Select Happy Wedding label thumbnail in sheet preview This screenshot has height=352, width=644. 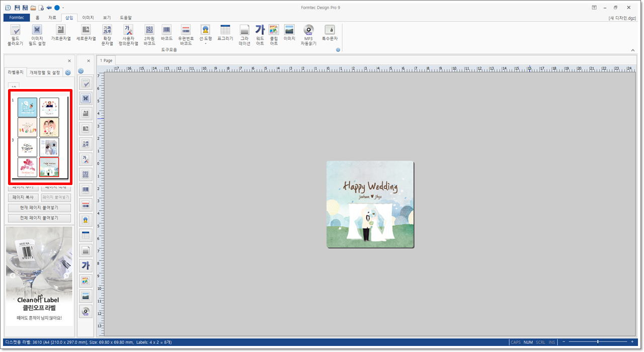point(49,167)
